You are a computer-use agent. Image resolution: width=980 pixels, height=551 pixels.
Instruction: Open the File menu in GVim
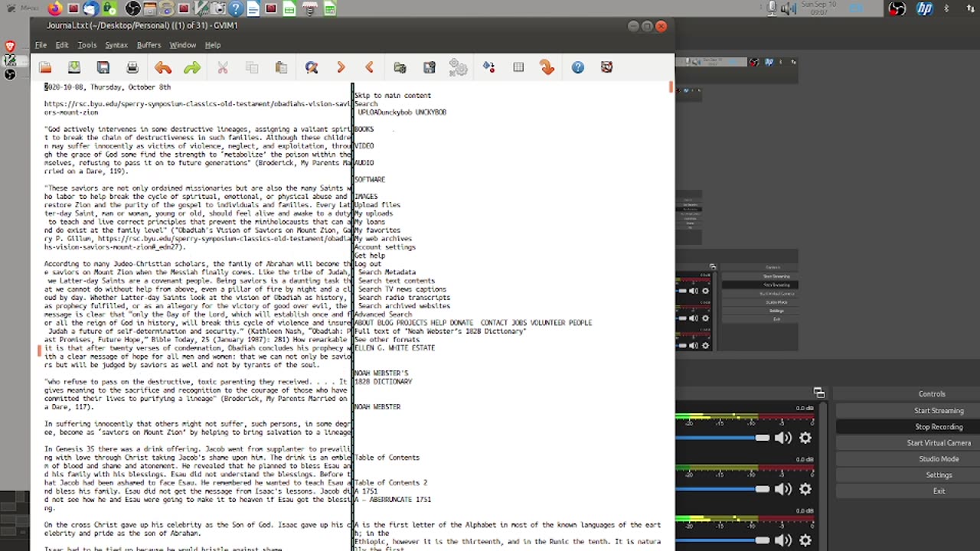click(41, 45)
